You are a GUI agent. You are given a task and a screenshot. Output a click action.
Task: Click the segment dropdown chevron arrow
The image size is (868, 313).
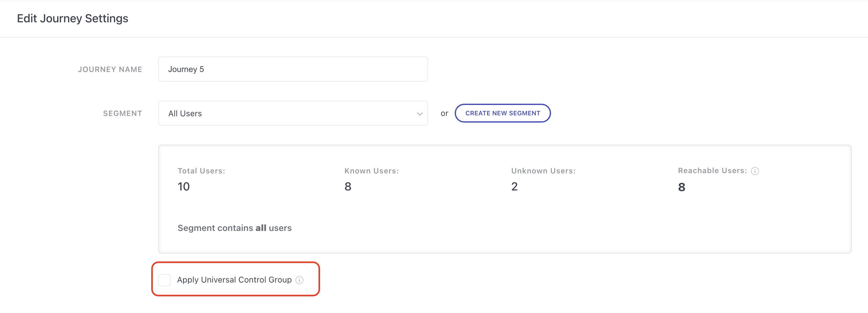[x=420, y=114]
